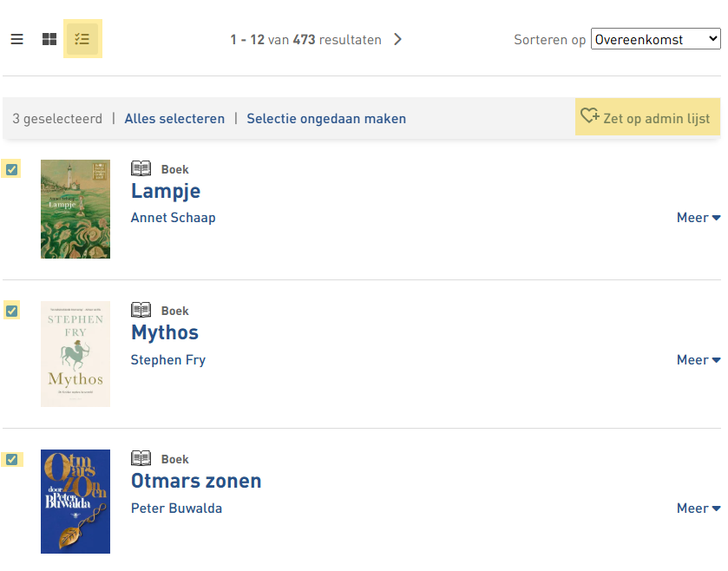Click the book icon above Otmars zonen
Image resolution: width=728 pixels, height=571 pixels.
[x=141, y=458]
